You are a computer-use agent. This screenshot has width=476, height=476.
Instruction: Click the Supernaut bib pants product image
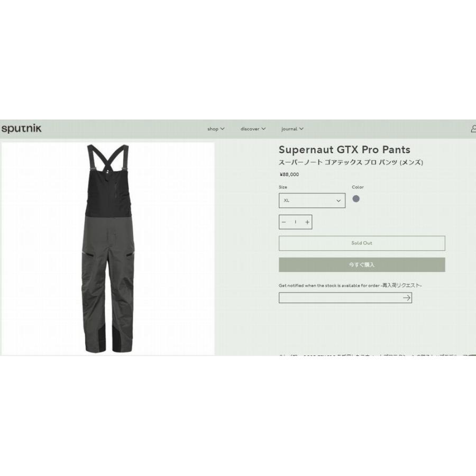[x=108, y=249]
